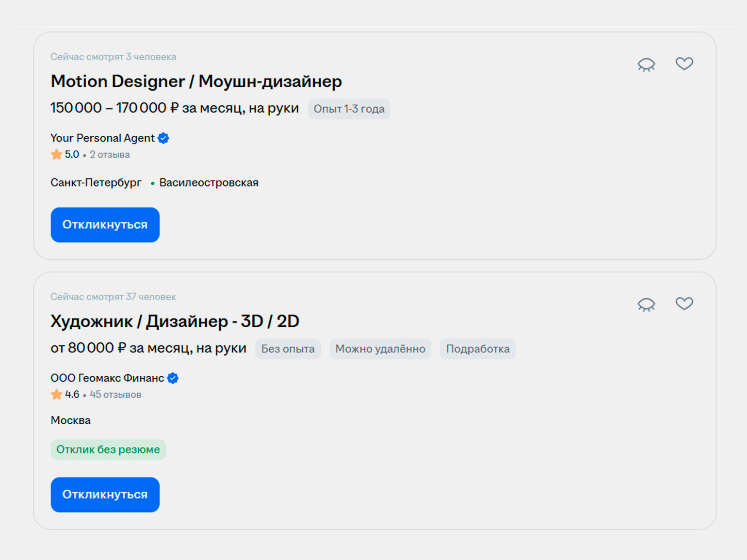
Task: View the 2 отзыва reviews link
Action: click(x=110, y=155)
